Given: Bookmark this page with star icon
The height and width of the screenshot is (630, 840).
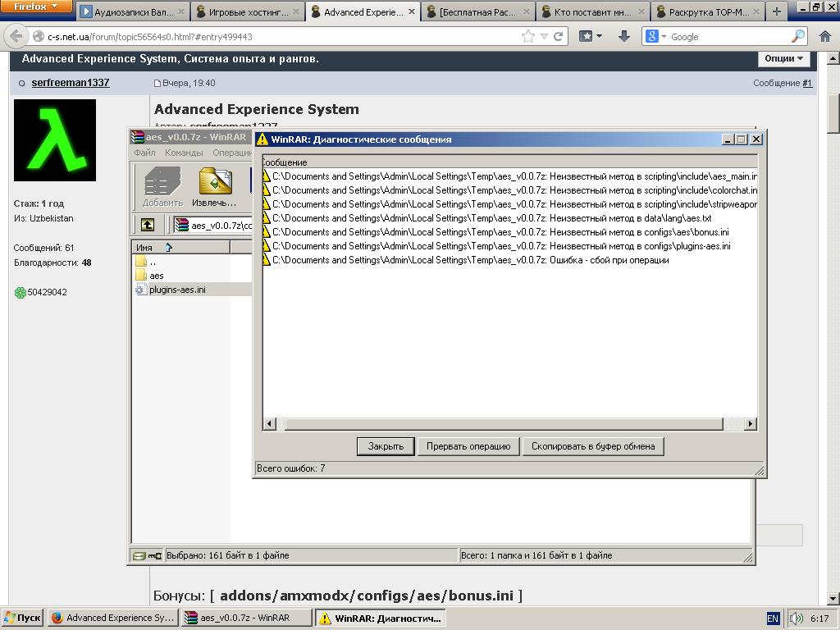Looking at the screenshot, I should (528, 36).
